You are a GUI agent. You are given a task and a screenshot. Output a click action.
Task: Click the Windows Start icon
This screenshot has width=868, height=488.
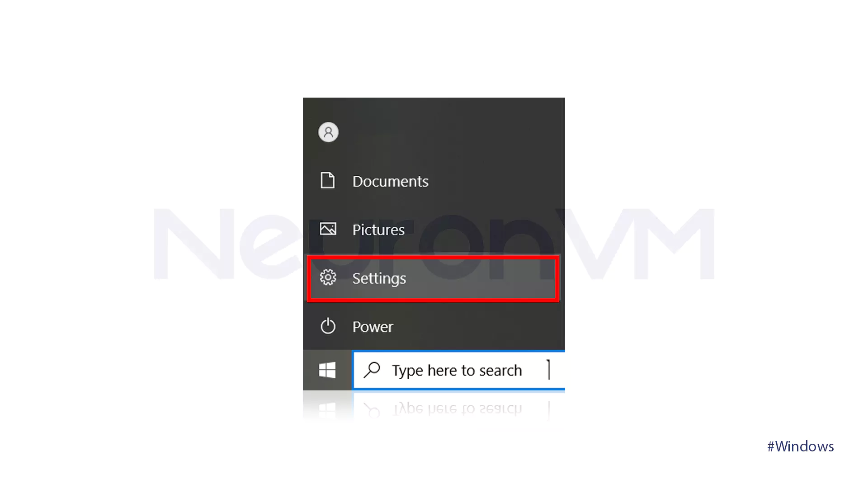(327, 371)
